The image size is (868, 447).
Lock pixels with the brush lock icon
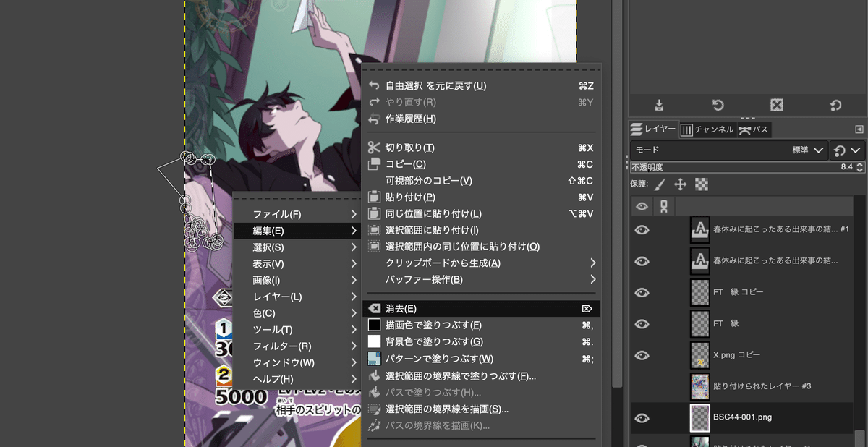coord(660,184)
